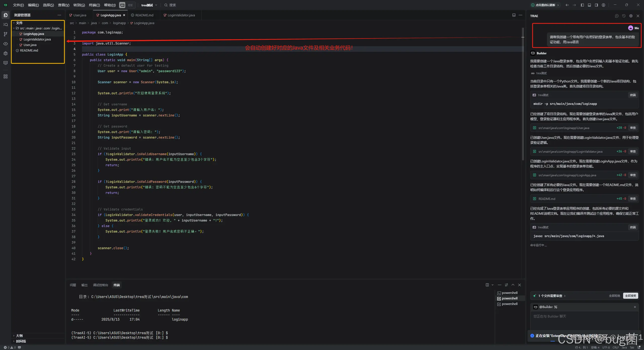644x350 pixels.
Task: Expand the 时间线 timeline section
Action: pyautogui.click(x=21, y=341)
